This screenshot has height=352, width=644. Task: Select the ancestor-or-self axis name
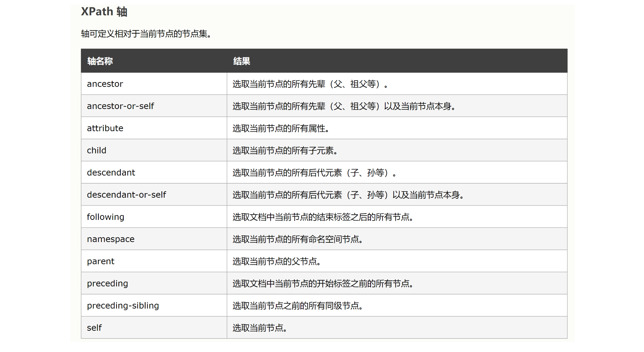pyautogui.click(x=120, y=106)
